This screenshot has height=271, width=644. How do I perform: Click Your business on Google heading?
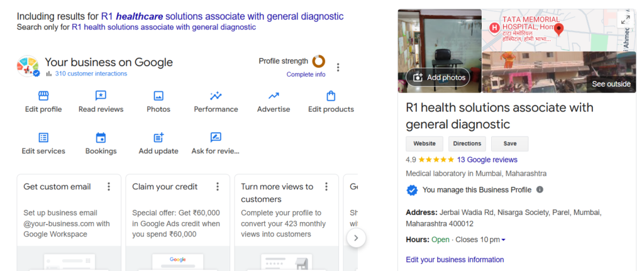coord(109,62)
